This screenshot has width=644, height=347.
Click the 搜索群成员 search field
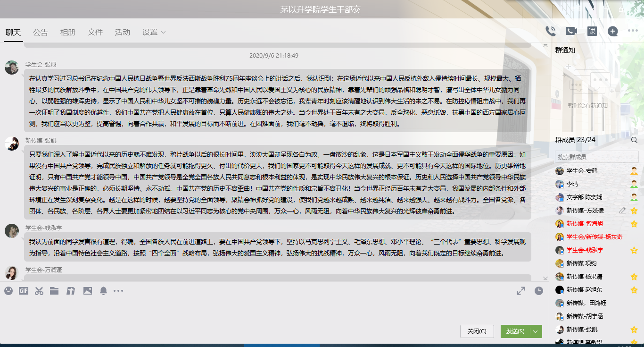pyautogui.click(x=596, y=157)
